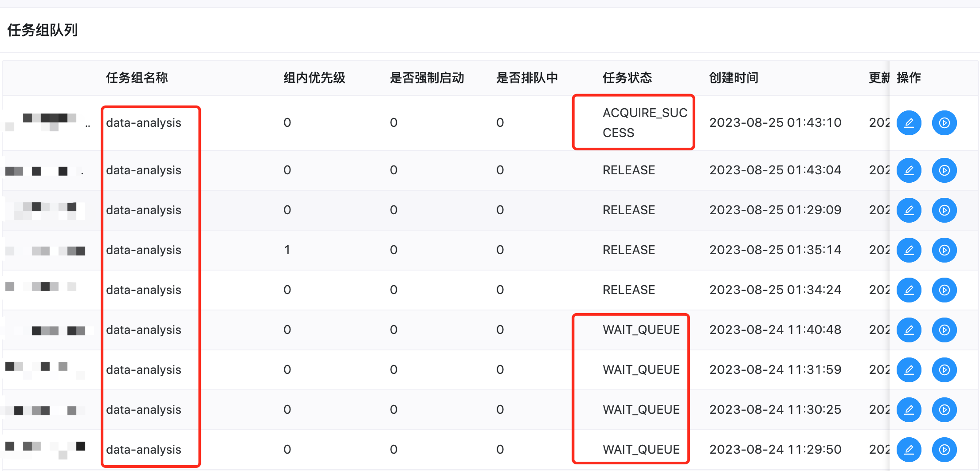Run the bottom task created 2023-08-24 11:29:50
980x471 pixels.
point(944,450)
